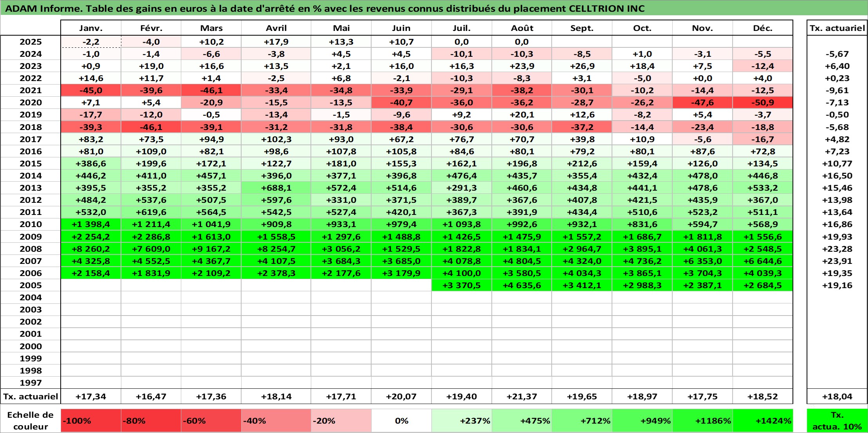The width and height of the screenshot is (868, 433).
Task: Select the +619,6 cell in 2011
Action: click(x=151, y=212)
